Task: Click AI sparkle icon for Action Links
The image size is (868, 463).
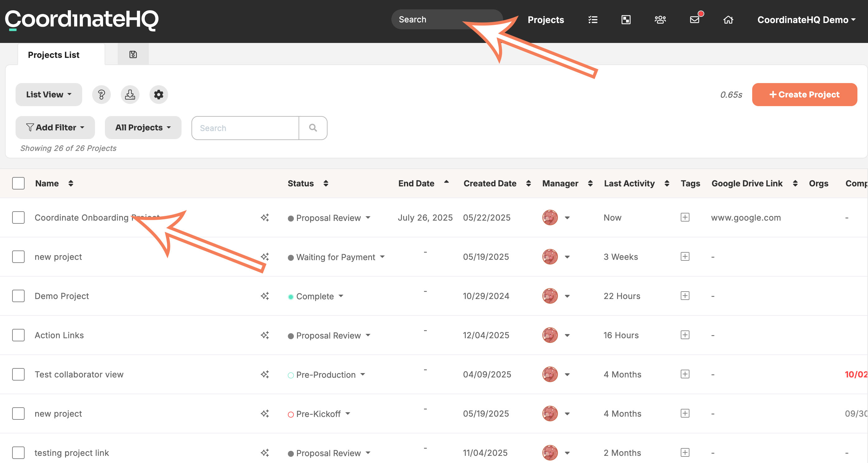Action: 265,335
